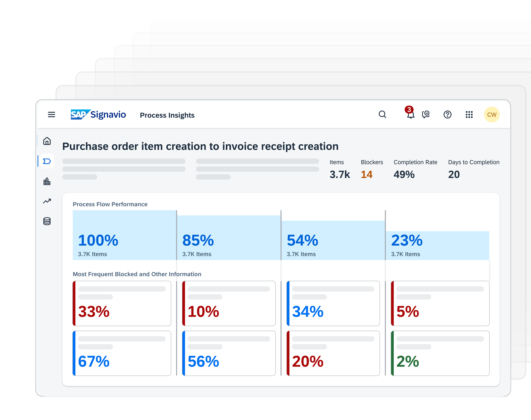Open notifications bell with 3 badge

point(410,114)
